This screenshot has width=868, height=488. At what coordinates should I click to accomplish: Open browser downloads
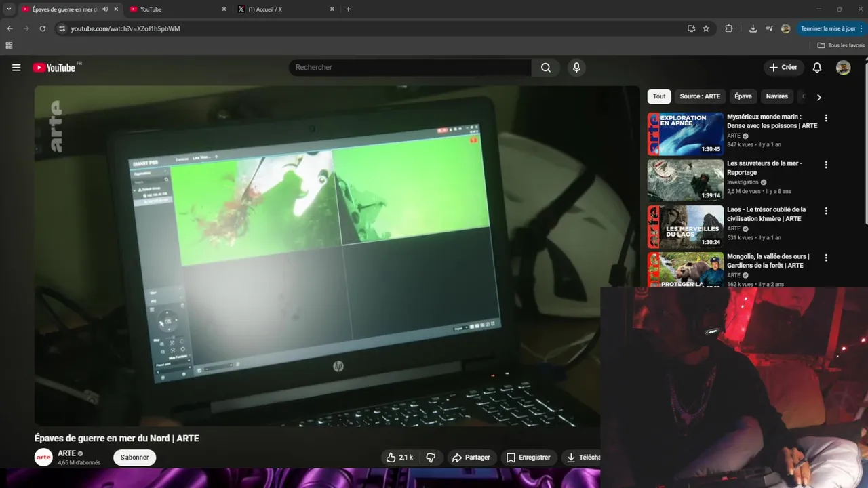[x=753, y=28]
